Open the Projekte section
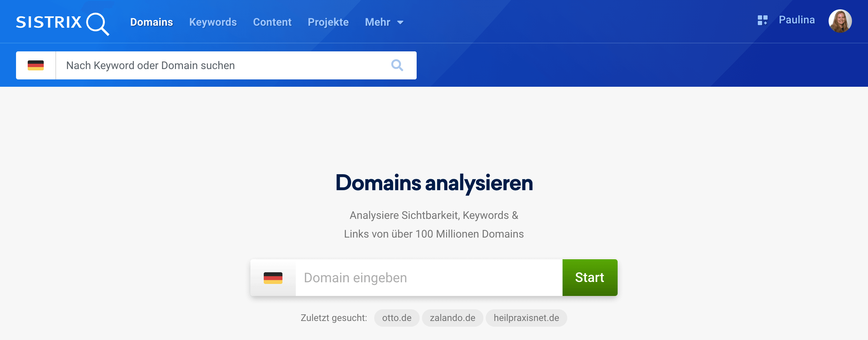Image resolution: width=868 pixels, height=340 pixels. pyautogui.click(x=328, y=22)
